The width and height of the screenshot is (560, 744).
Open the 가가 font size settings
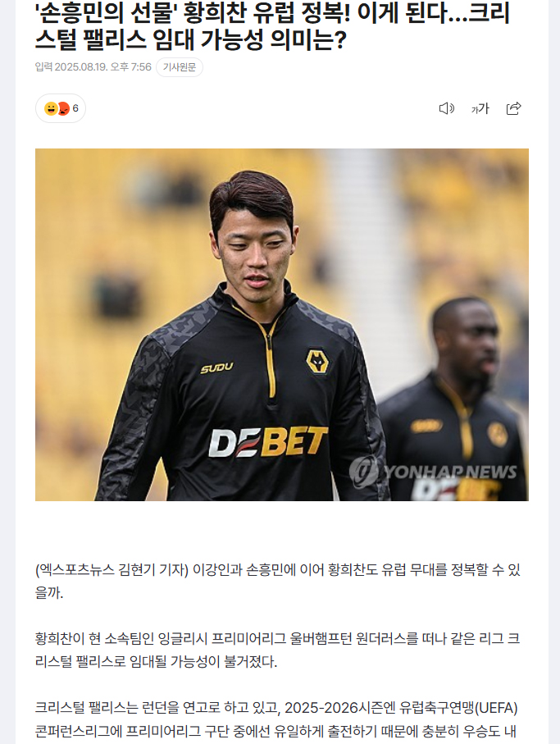click(x=480, y=108)
